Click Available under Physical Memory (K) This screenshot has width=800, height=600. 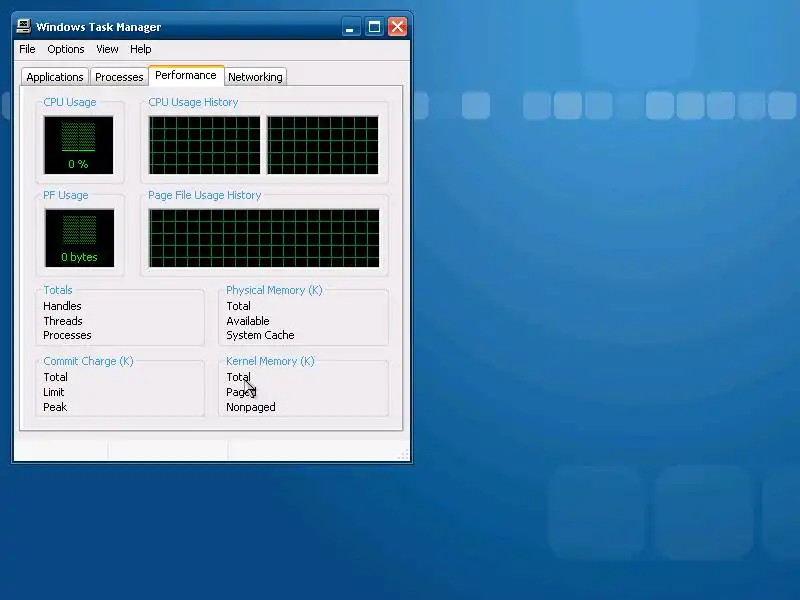(x=248, y=321)
